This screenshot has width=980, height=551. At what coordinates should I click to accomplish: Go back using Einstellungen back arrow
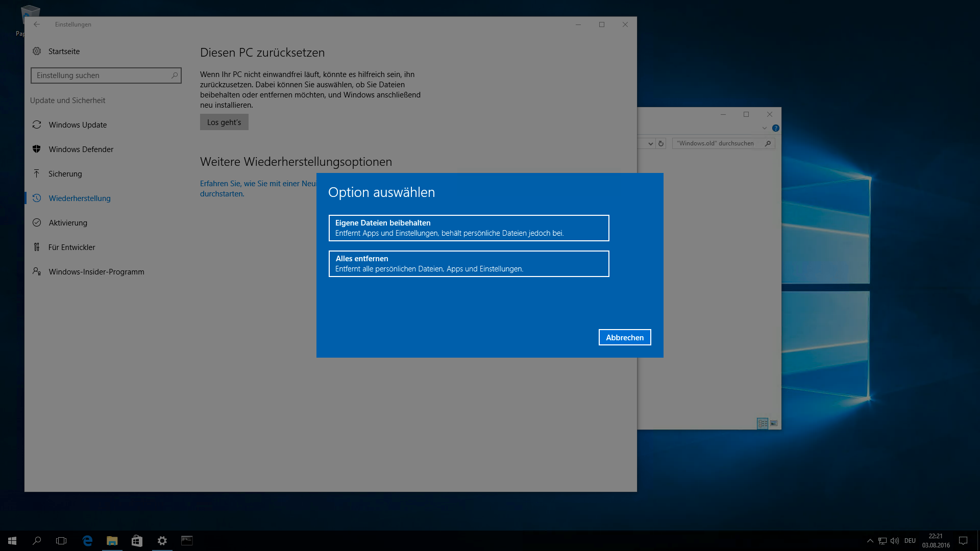pos(37,24)
